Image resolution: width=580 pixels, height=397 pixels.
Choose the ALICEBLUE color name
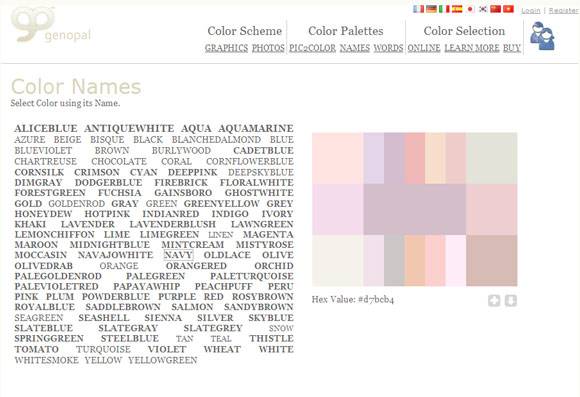46,128
